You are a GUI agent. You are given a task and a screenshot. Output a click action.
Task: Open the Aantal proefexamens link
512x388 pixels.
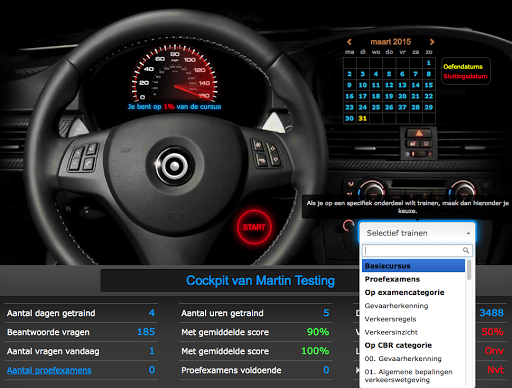(x=49, y=370)
